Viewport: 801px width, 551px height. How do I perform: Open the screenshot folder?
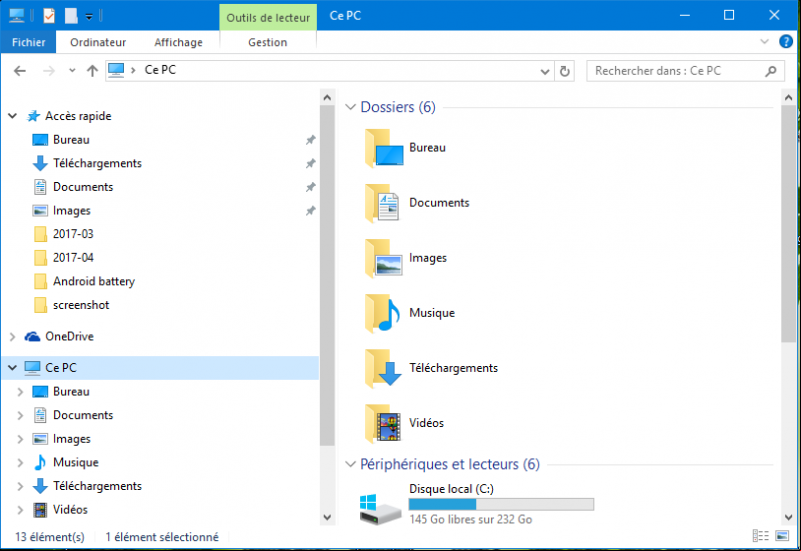pyautogui.click(x=81, y=305)
